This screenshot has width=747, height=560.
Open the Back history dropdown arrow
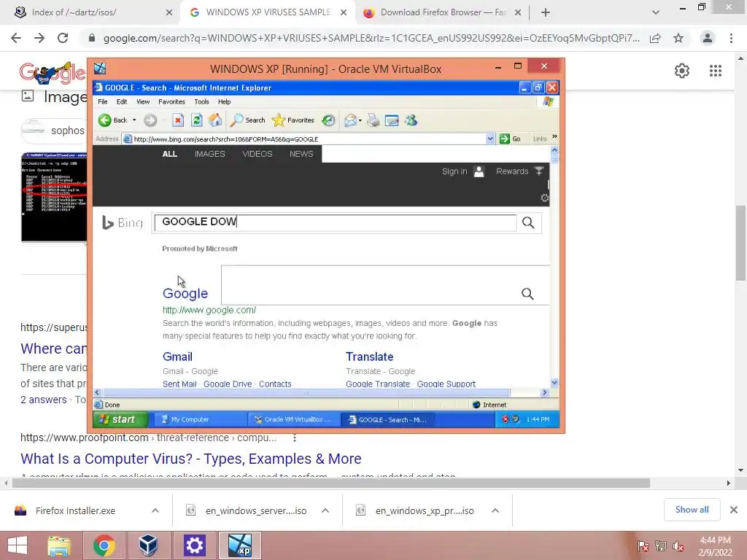tap(134, 120)
